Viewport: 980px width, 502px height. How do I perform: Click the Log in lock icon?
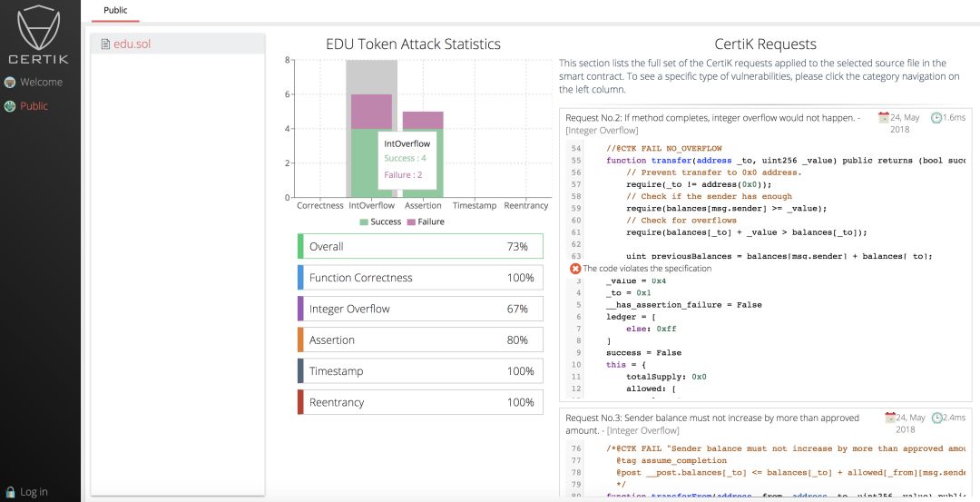tap(10, 492)
